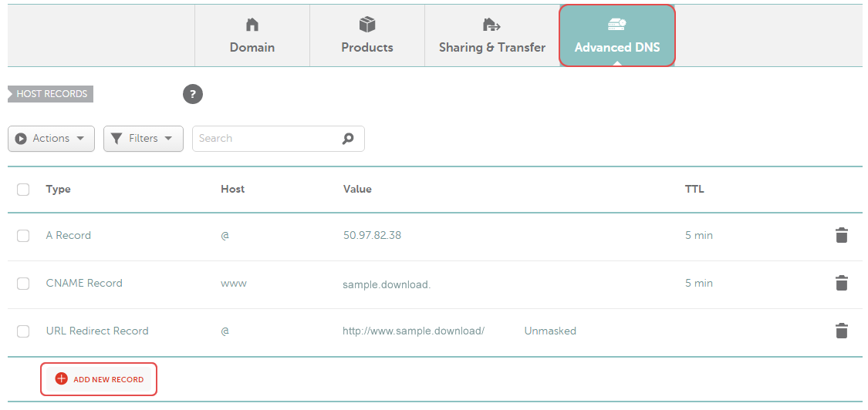Remove the URL Redirect Record via trash icon
This screenshot has width=868, height=410.
click(841, 331)
